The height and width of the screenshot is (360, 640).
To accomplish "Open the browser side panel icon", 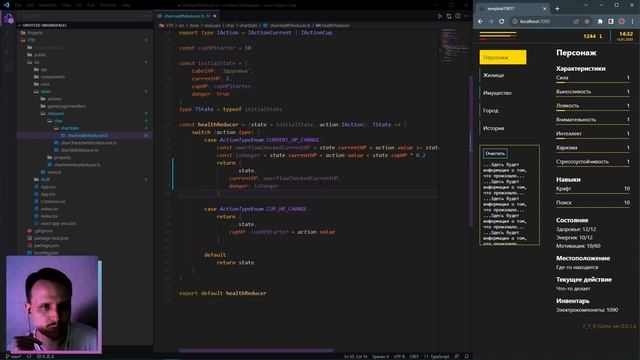I will [x=611, y=21].
